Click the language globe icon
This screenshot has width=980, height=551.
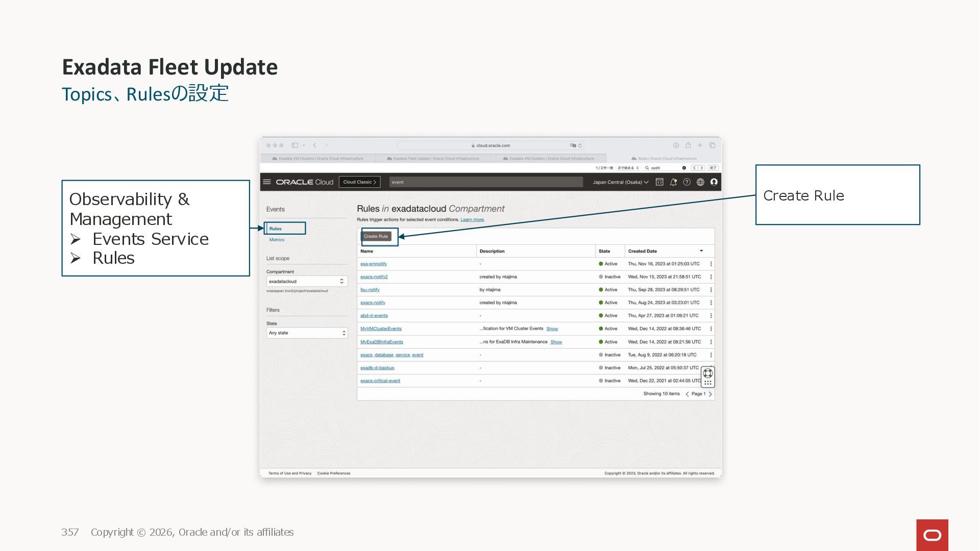pyautogui.click(x=700, y=182)
